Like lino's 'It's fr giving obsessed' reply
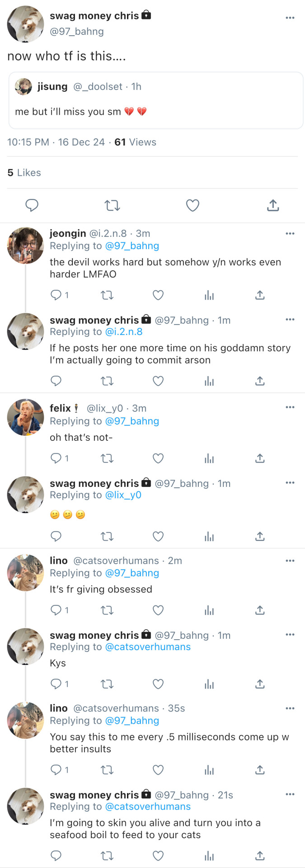This screenshot has width=305, height=868. tap(158, 610)
